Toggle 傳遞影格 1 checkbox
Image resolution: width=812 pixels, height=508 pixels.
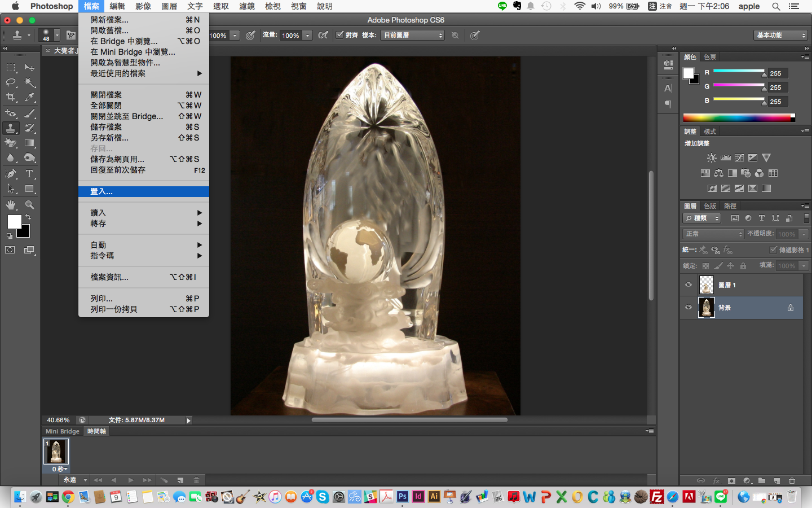pyautogui.click(x=773, y=249)
